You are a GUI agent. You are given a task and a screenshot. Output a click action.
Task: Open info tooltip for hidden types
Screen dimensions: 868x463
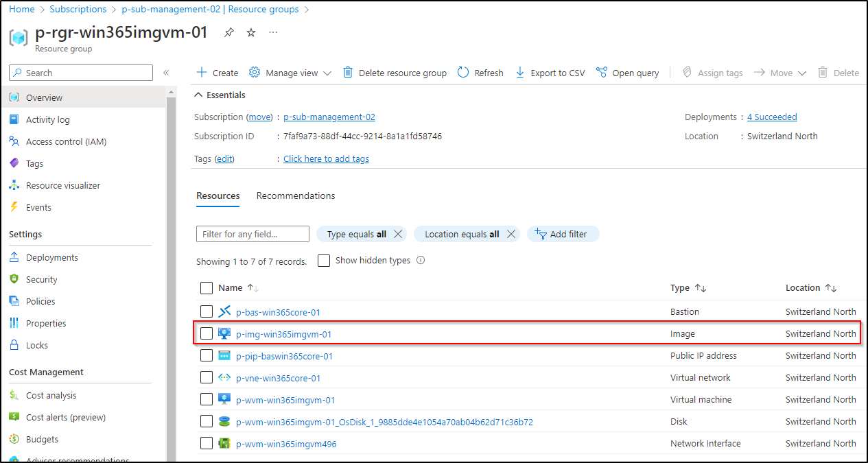pos(421,261)
